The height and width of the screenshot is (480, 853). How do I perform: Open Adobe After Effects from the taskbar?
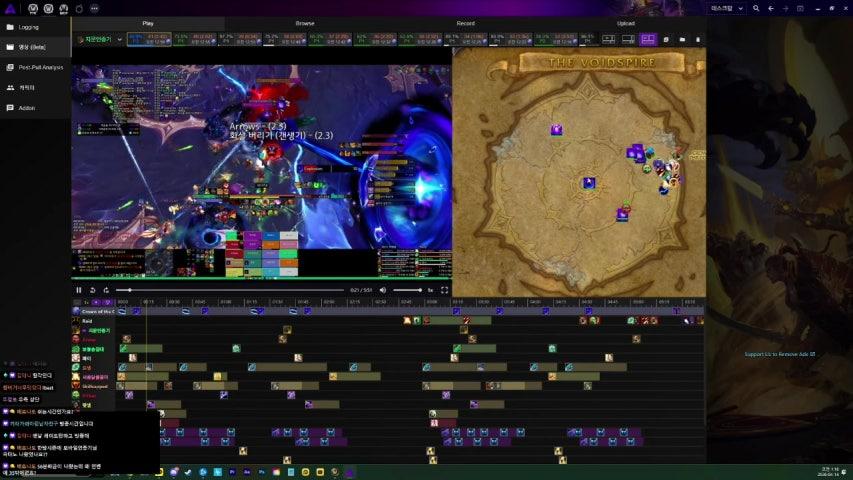pyautogui.click(x=247, y=472)
